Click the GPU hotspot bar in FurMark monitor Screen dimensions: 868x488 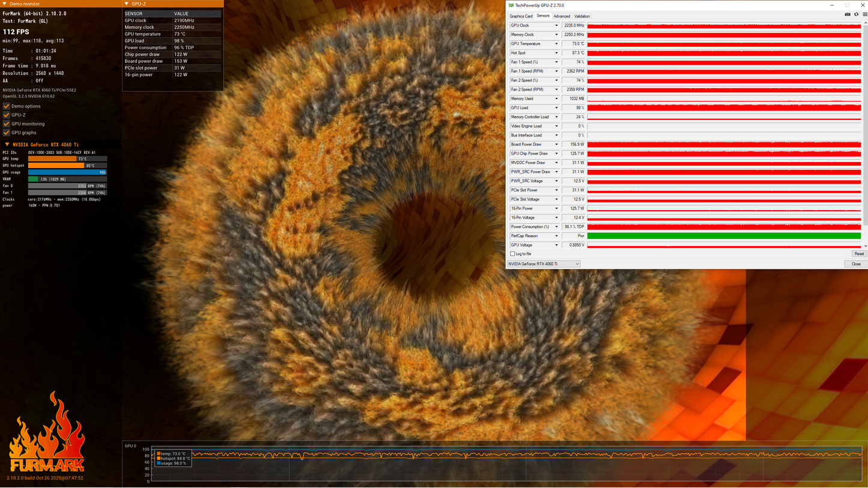[x=67, y=166]
